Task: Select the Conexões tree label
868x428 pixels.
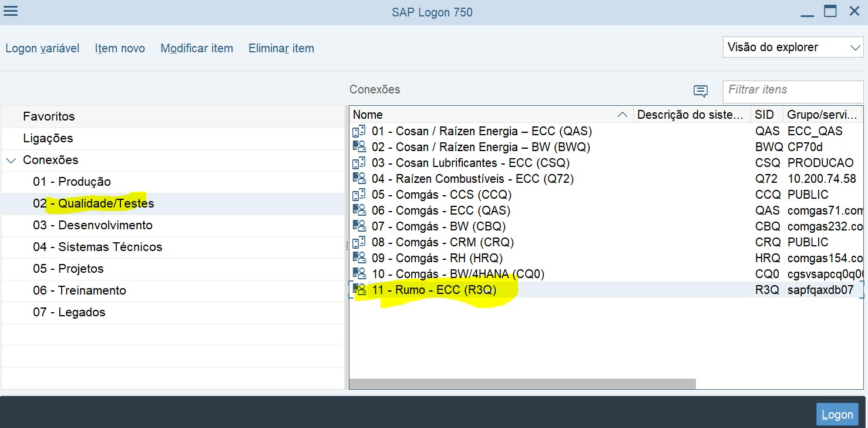Action: (51, 160)
